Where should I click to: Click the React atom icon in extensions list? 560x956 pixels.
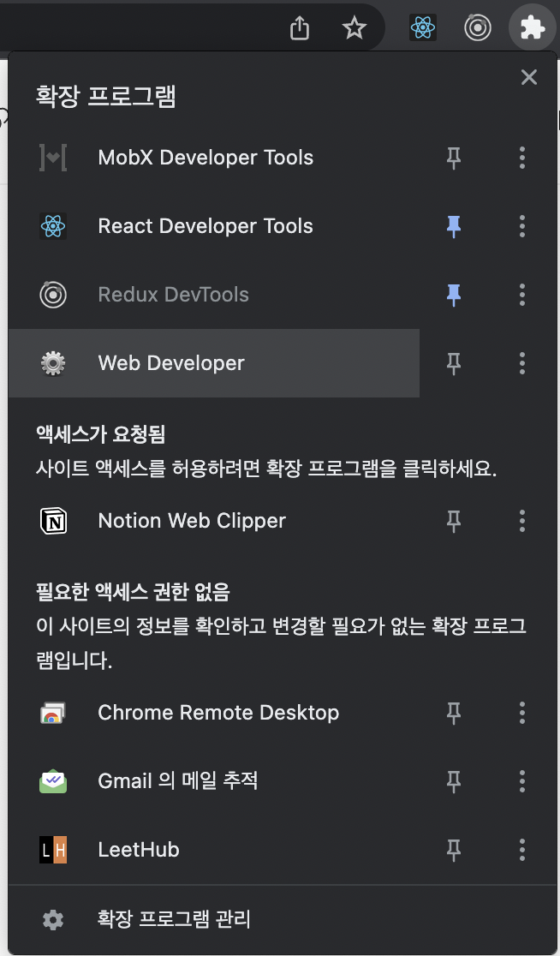click(53, 226)
